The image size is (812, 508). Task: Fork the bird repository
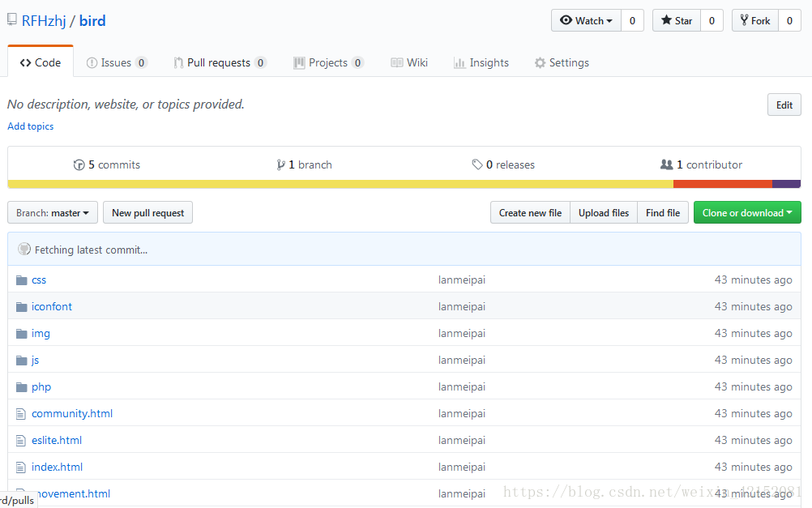(755, 21)
